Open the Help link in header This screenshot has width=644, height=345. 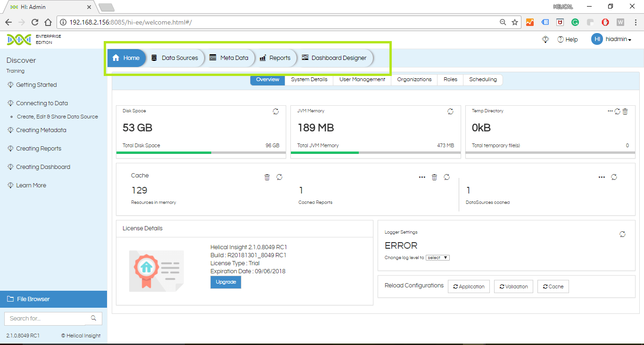pyautogui.click(x=567, y=40)
